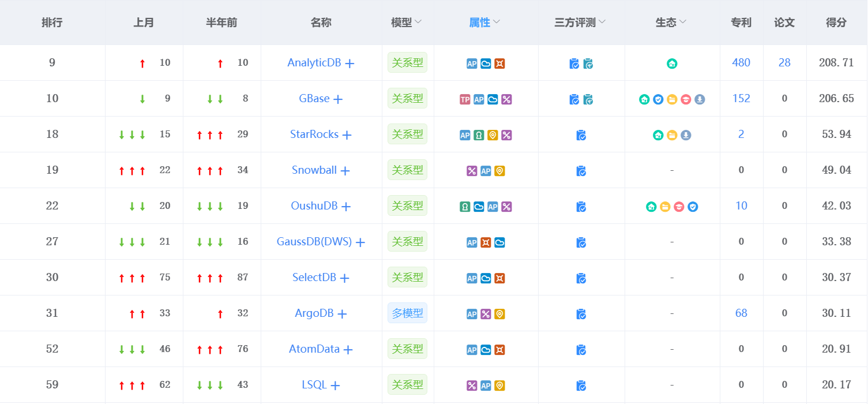Click the 排行 column header

point(52,23)
